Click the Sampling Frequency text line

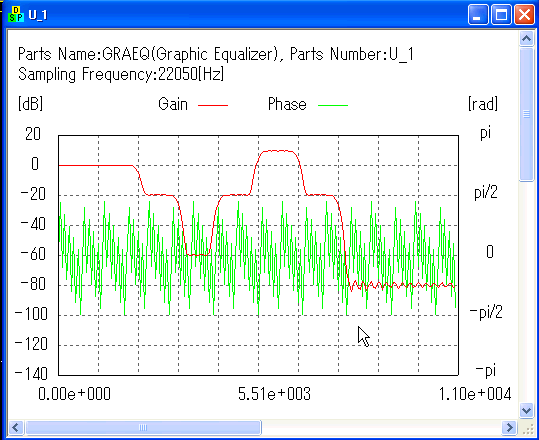coord(121,74)
